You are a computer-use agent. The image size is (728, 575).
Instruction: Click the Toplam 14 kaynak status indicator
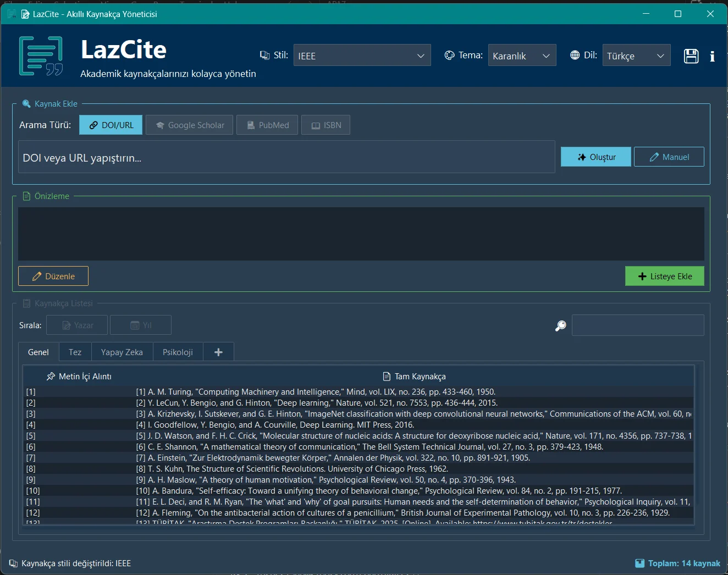(x=677, y=563)
